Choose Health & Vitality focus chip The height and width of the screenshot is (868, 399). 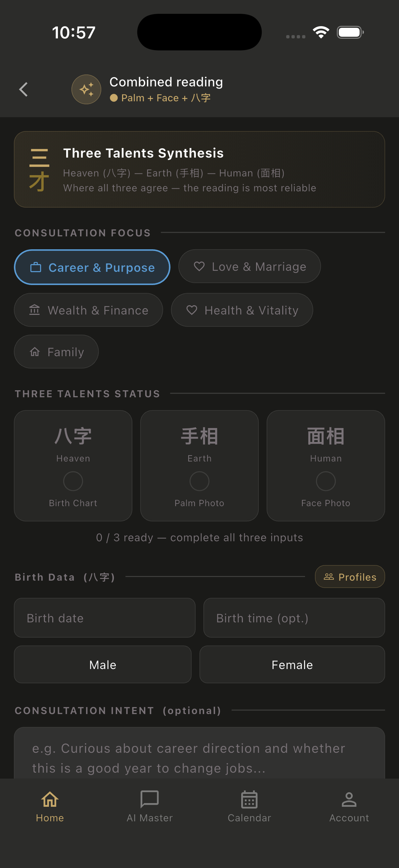click(242, 310)
